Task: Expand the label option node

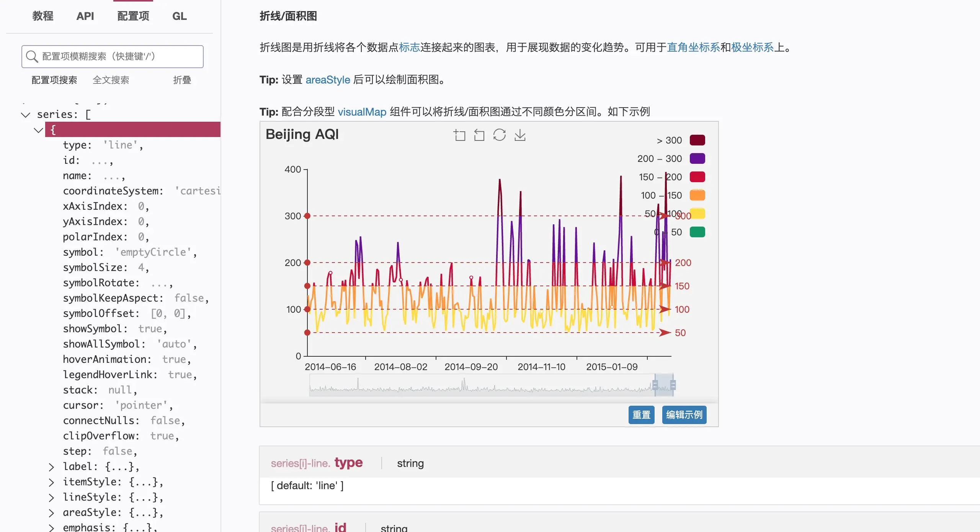Action: 51,467
